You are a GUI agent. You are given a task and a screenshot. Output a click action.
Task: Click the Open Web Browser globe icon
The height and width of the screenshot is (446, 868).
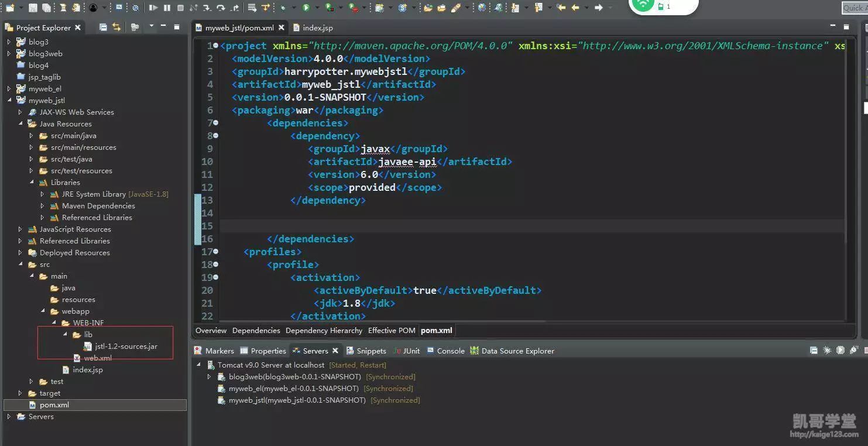482,8
